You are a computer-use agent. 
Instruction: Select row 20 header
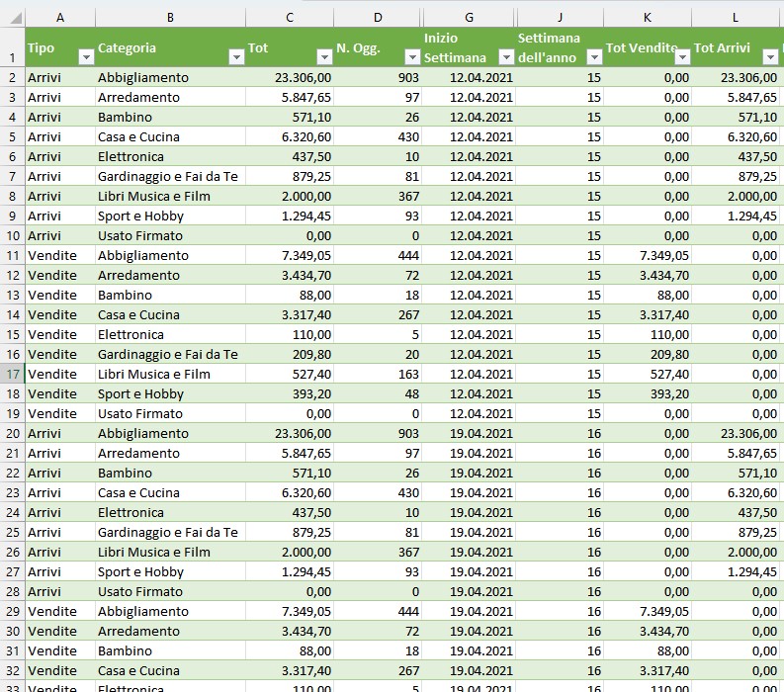click(x=13, y=434)
